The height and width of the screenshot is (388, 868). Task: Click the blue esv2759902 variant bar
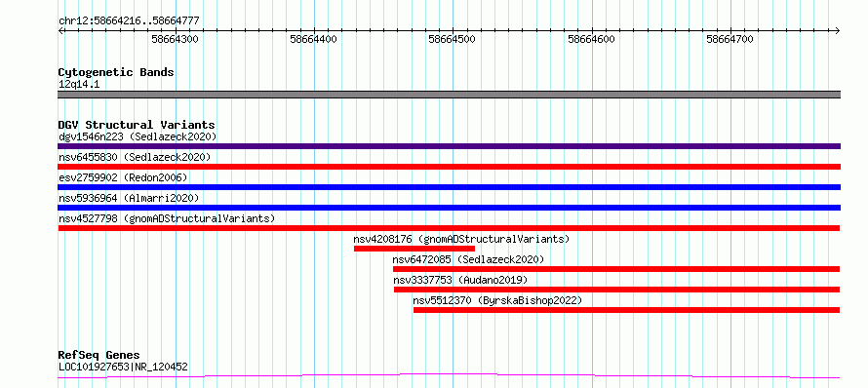449,187
